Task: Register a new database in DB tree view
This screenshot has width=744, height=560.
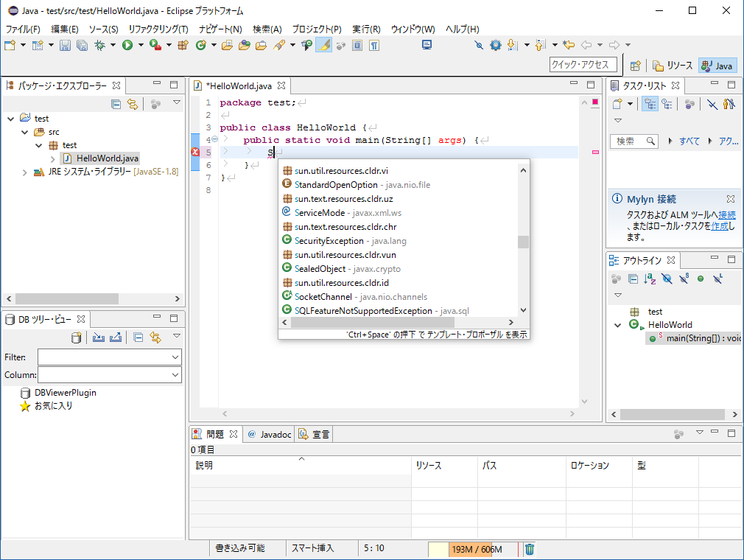Action: [76, 337]
